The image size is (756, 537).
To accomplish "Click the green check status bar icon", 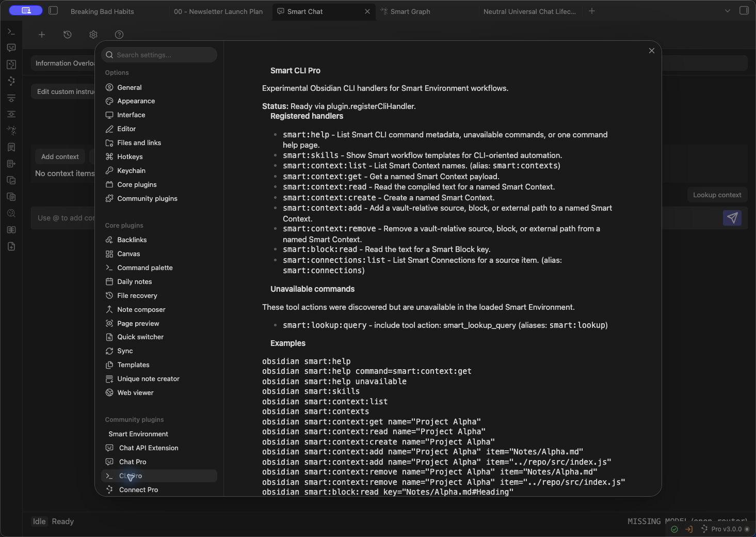I will (674, 529).
